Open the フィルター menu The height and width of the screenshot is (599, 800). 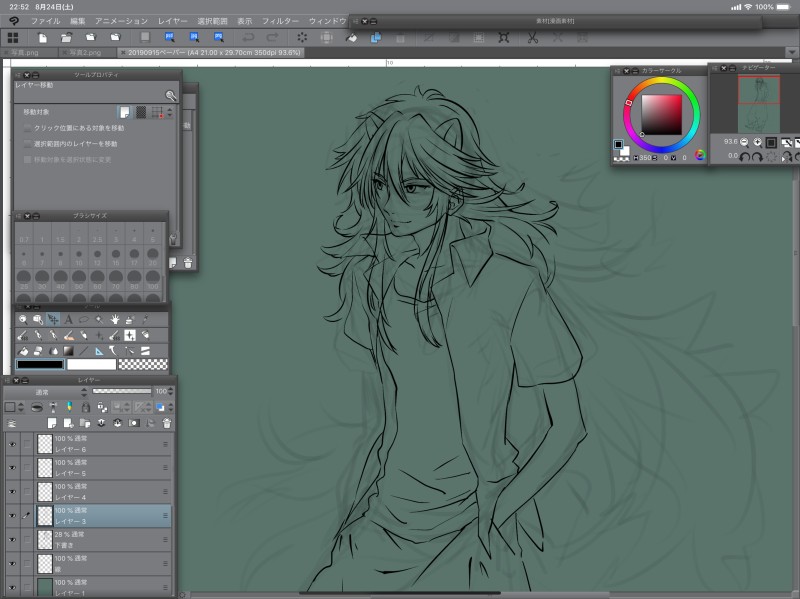pos(280,20)
